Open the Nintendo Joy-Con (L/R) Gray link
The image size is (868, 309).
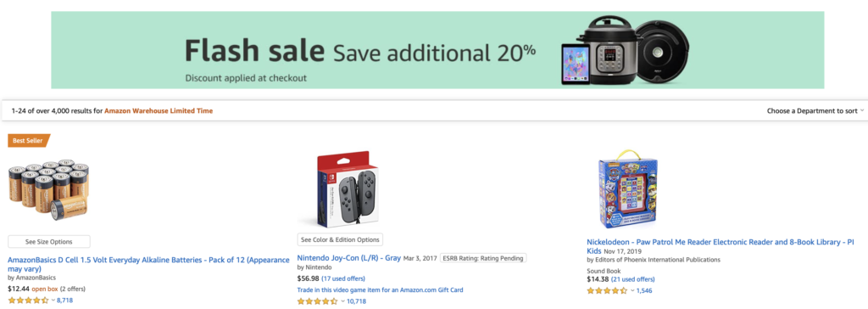pyautogui.click(x=348, y=258)
